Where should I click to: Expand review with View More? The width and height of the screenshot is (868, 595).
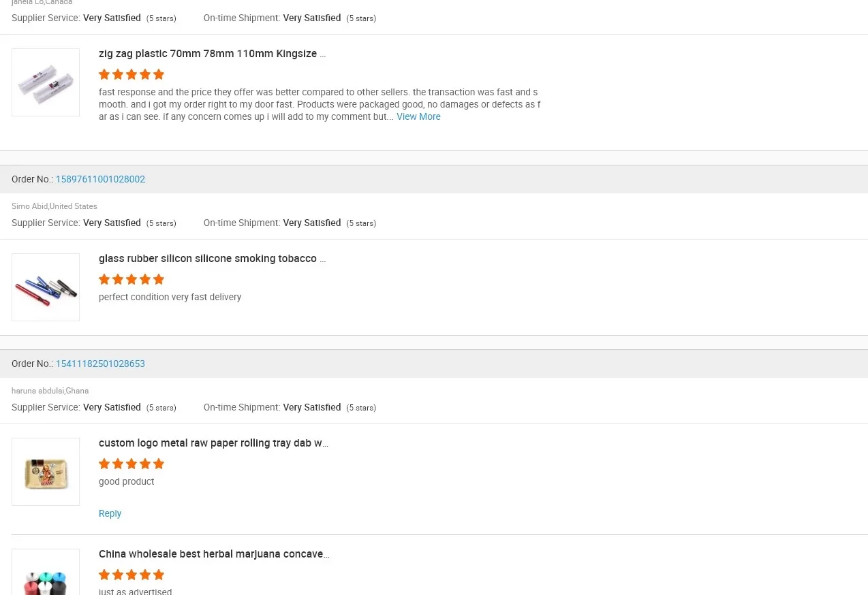point(418,116)
